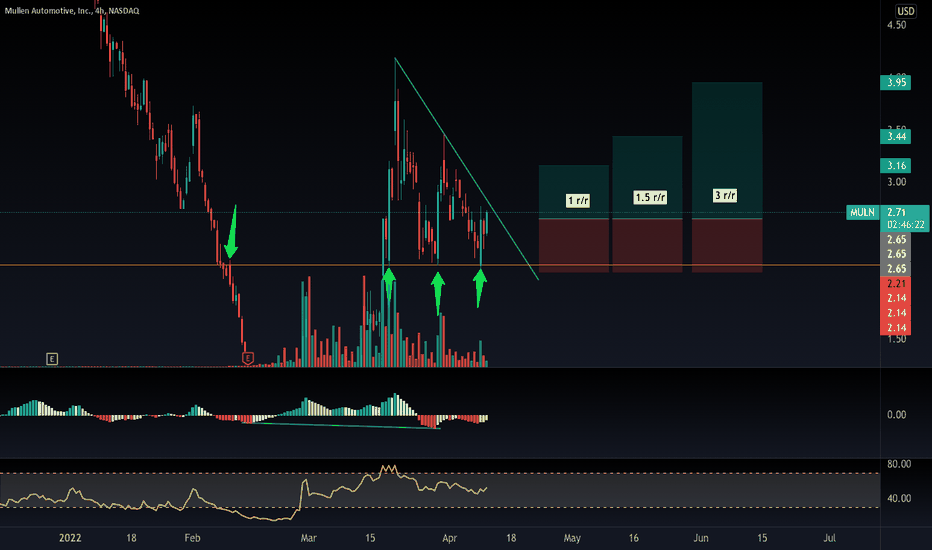The image size is (932, 550).
Task: Click the May time axis label
Action: point(572,538)
